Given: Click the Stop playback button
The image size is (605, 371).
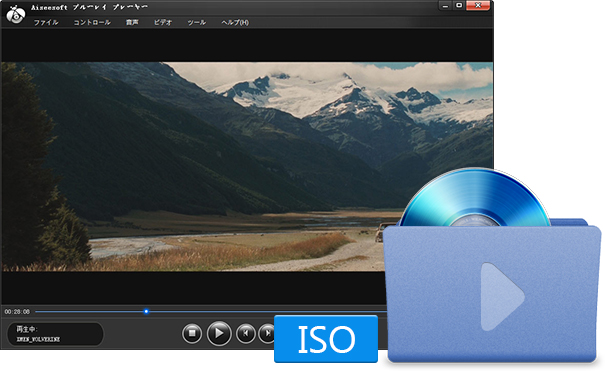Looking at the screenshot, I should (x=192, y=333).
